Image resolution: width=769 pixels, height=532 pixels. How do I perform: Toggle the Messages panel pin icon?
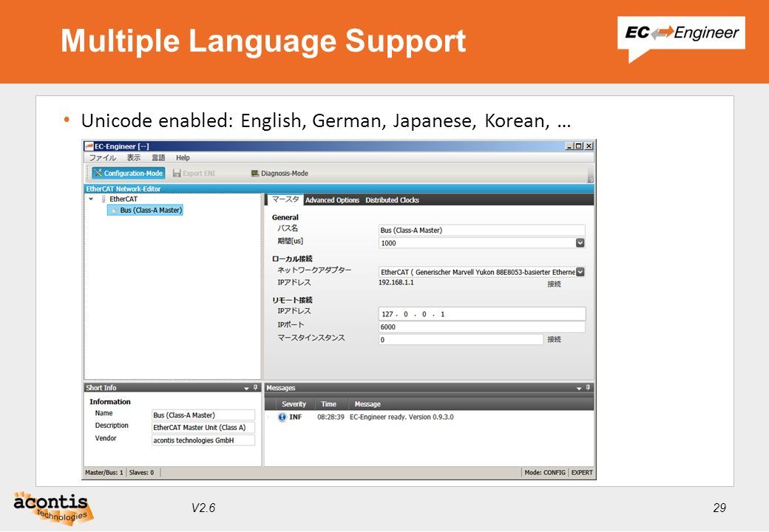pyautogui.click(x=588, y=387)
